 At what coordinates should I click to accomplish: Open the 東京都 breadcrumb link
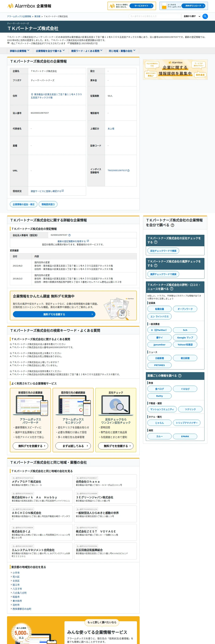point(37,17)
